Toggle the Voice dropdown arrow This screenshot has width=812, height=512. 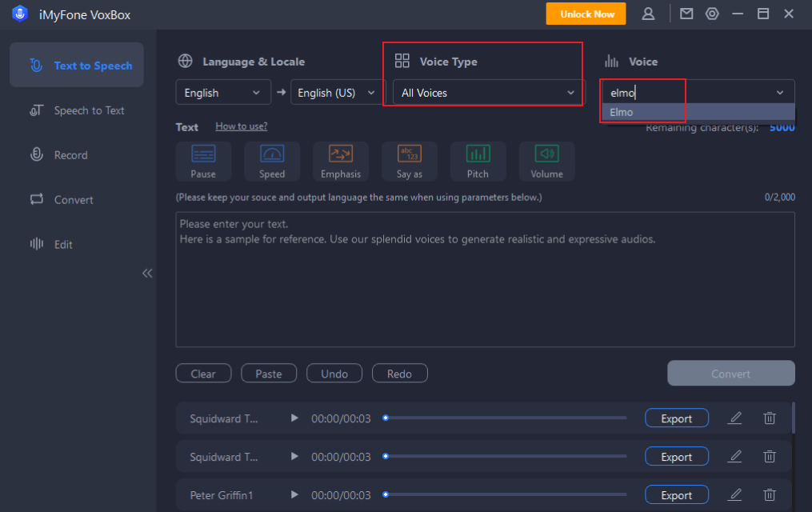click(780, 93)
